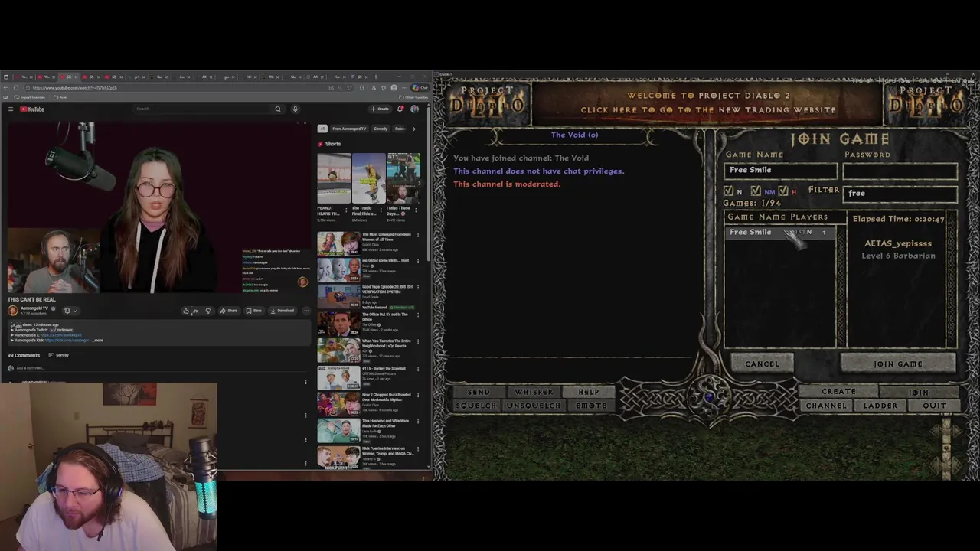Click the Join tab button in lobby
This screenshot has height=551, width=980.
919,392
